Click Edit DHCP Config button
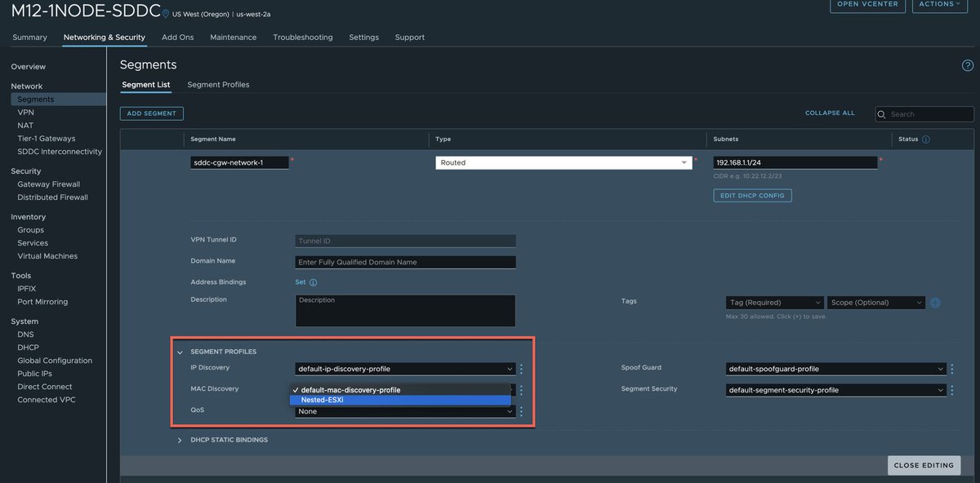This screenshot has height=483, width=980. (752, 196)
